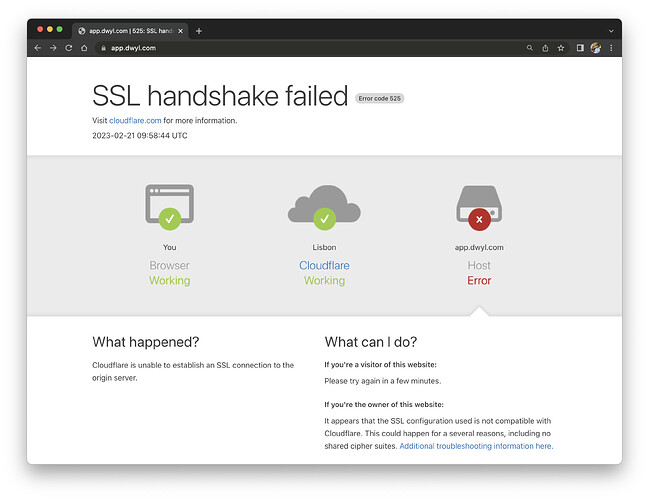This screenshot has height=500, width=649.
Task: Click the browser back arrow
Action: 38,47
